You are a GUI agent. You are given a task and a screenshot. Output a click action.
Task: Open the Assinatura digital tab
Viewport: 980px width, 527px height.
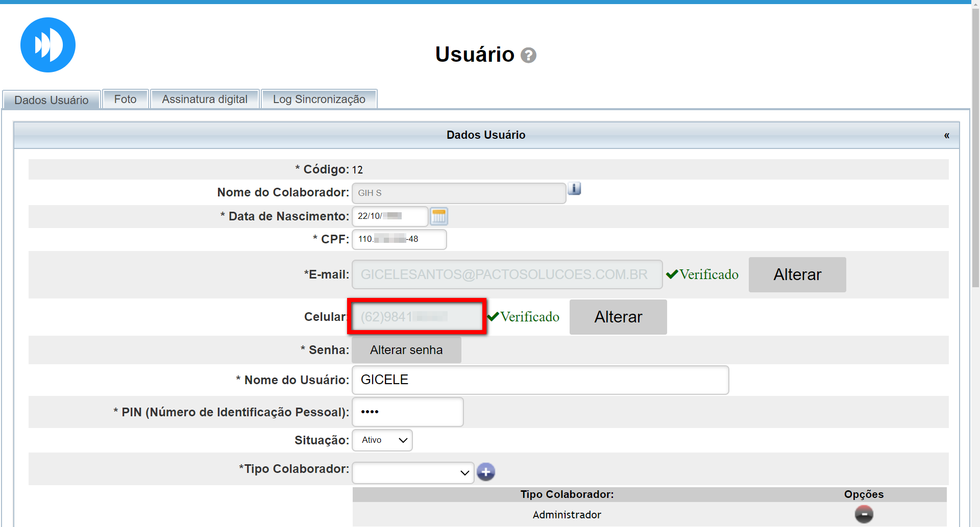(205, 99)
